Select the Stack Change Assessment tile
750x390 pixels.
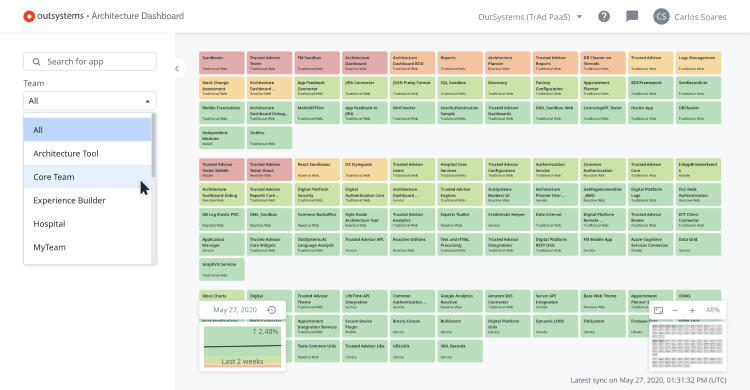(222, 88)
